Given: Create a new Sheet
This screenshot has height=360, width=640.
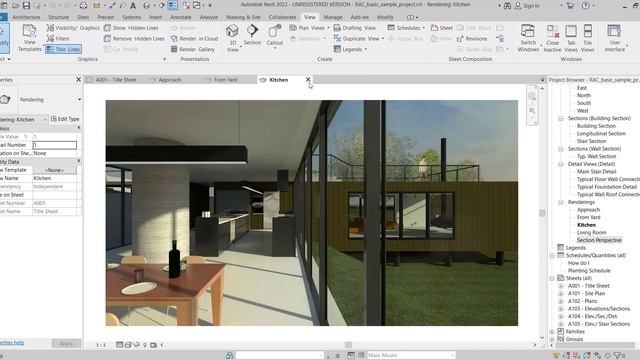Looking at the screenshot, I should (x=442, y=28).
